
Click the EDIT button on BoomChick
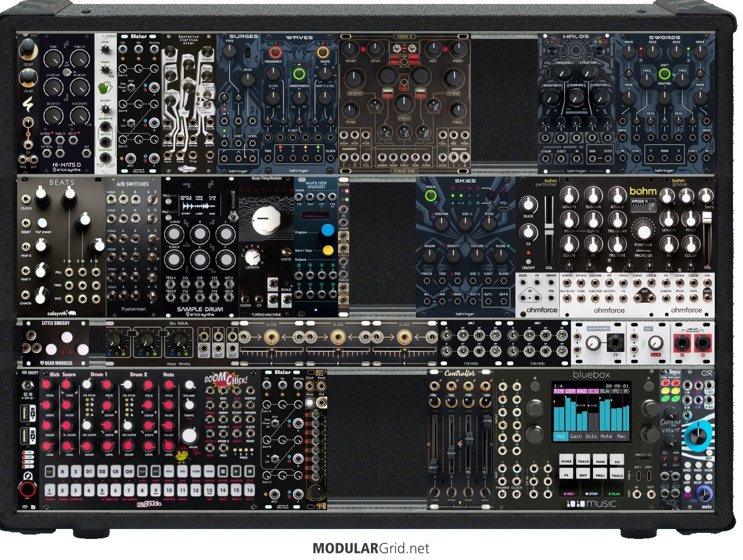[x=49, y=472]
